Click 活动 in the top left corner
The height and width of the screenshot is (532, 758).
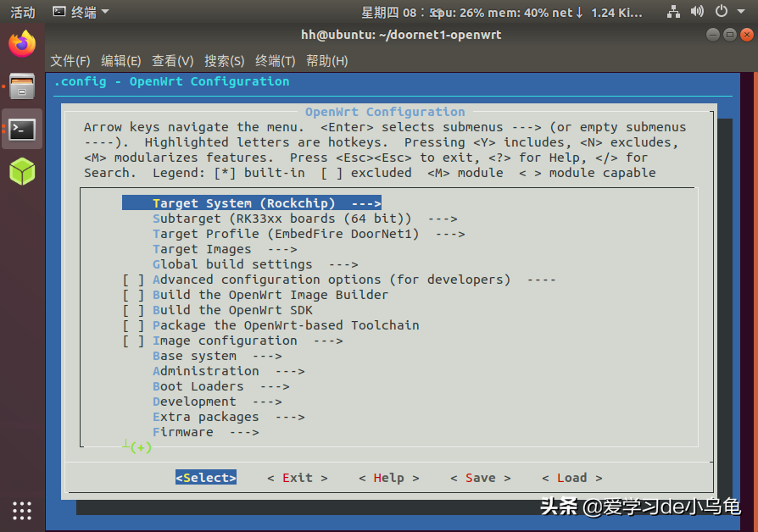click(x=22, y=12)
